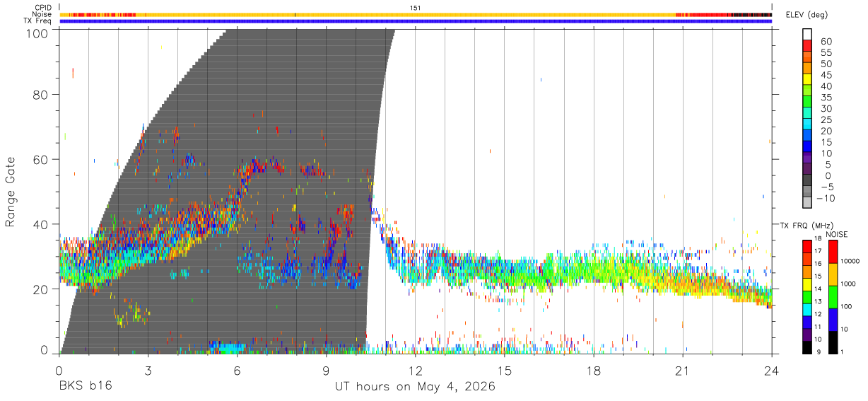Click Range Gate tick label 20
This screenshot has height=401, width=868.
coord(42,289)
